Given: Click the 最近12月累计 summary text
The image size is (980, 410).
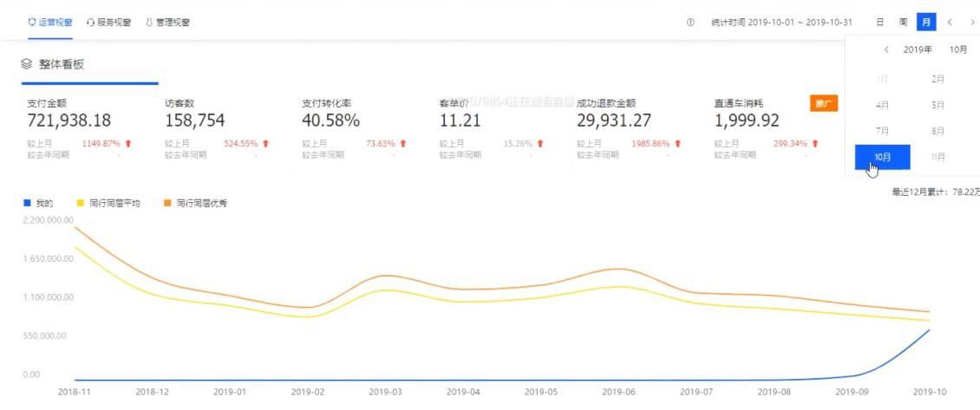Looking at the screenshot, I should tap(936, 192).
